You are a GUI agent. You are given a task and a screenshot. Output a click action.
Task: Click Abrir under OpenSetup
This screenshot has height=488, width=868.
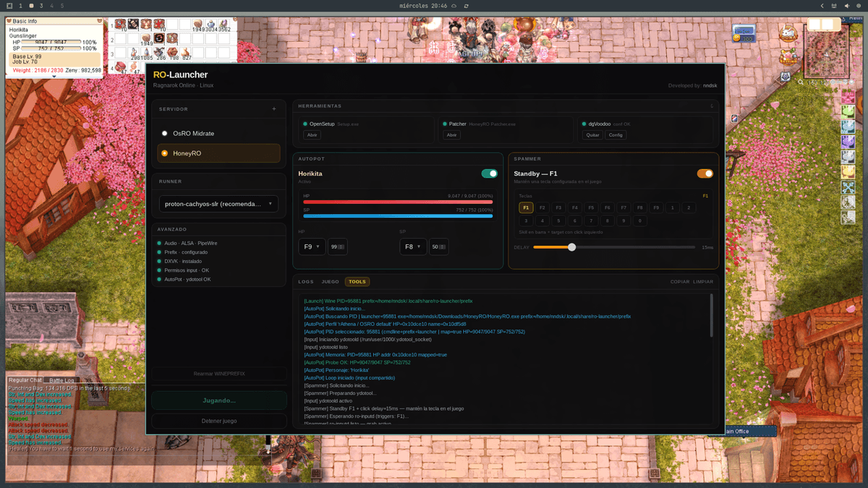point(312,135)
